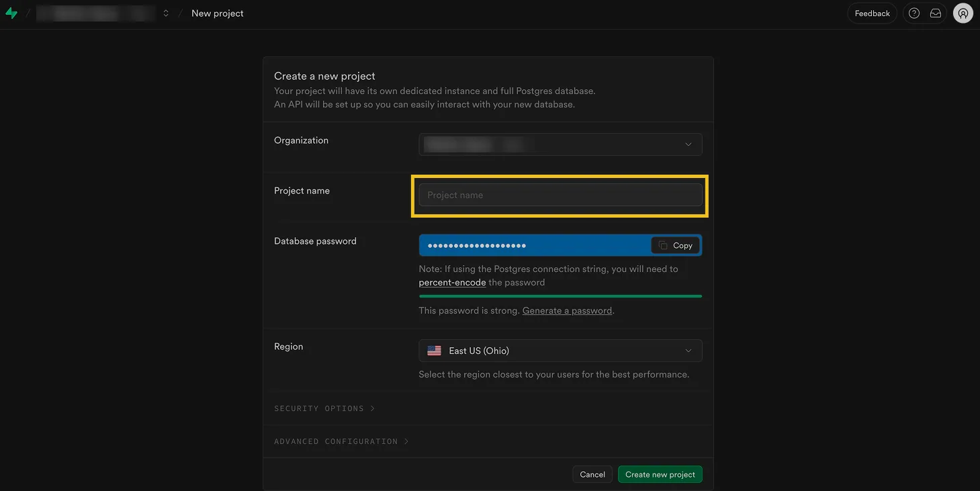
Task: Click the 'Organization' label
Action: (x=301, y=140)
